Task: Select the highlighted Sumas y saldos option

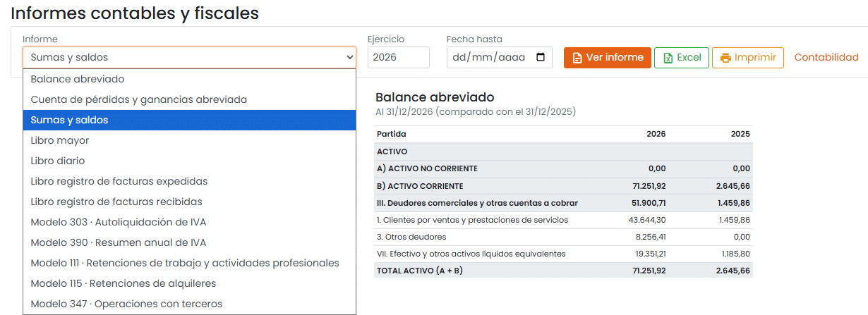Action: pyautogui.click(x=189, y=120)
